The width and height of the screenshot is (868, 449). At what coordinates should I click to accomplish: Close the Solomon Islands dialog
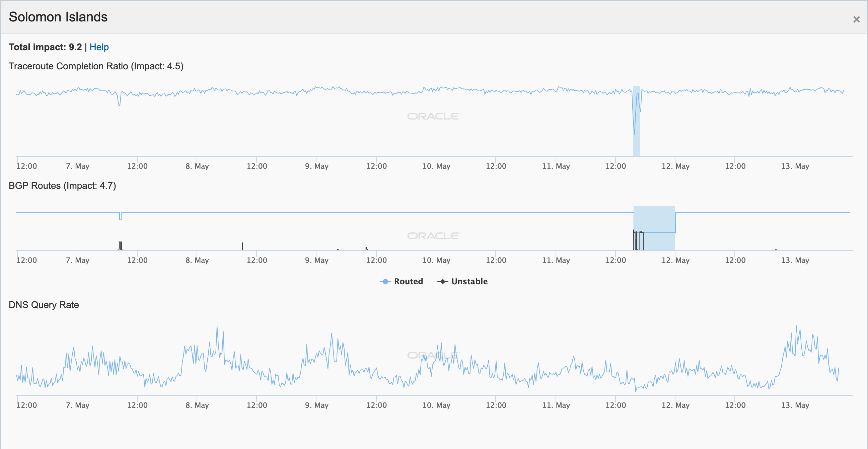[856, 19]
